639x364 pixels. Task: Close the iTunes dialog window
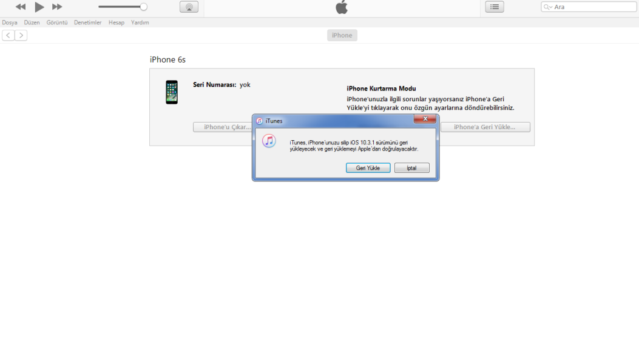click(425, 120)
